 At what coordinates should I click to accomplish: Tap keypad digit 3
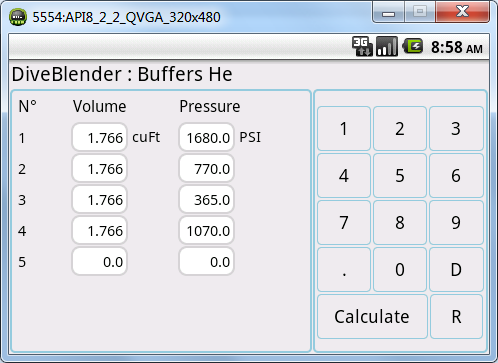tap(456, 129)
